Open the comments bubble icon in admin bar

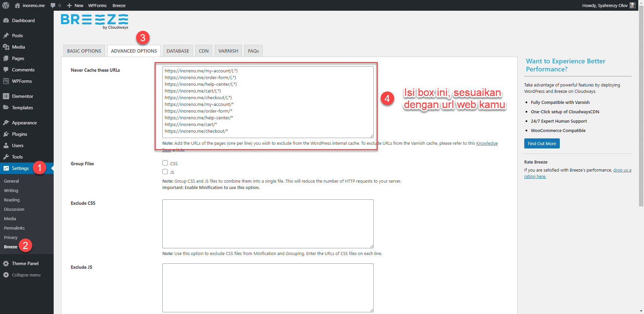(x=53, y=5)
